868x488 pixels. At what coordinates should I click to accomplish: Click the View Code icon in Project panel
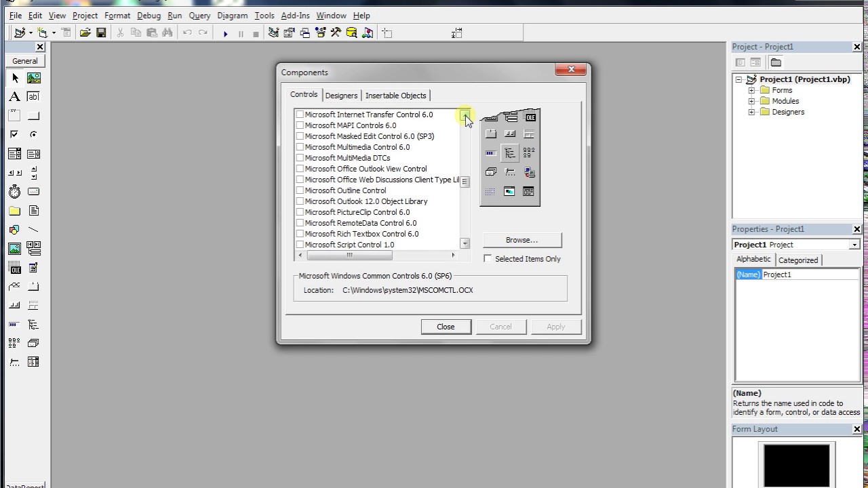point(741,62)
